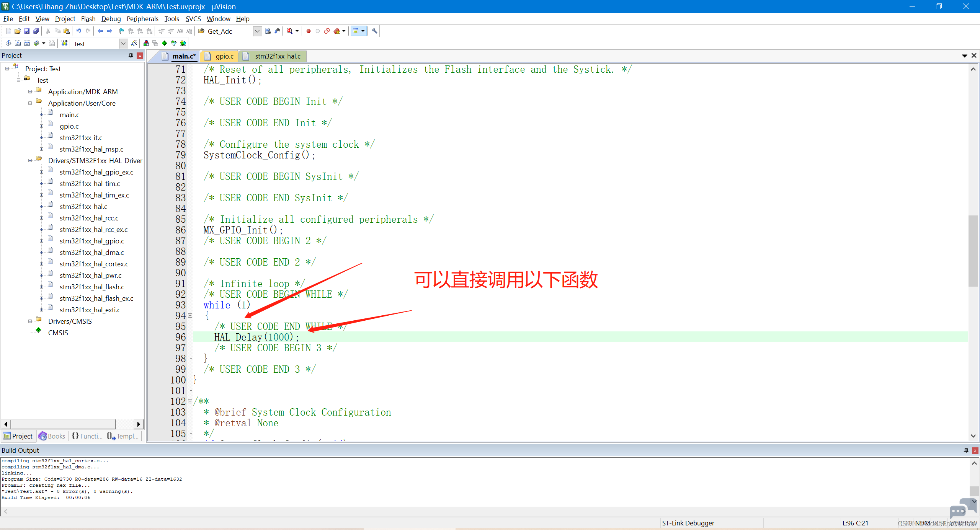Close the Project panel
Viewport: 980px width, 530px height.
tap(140, 55)
